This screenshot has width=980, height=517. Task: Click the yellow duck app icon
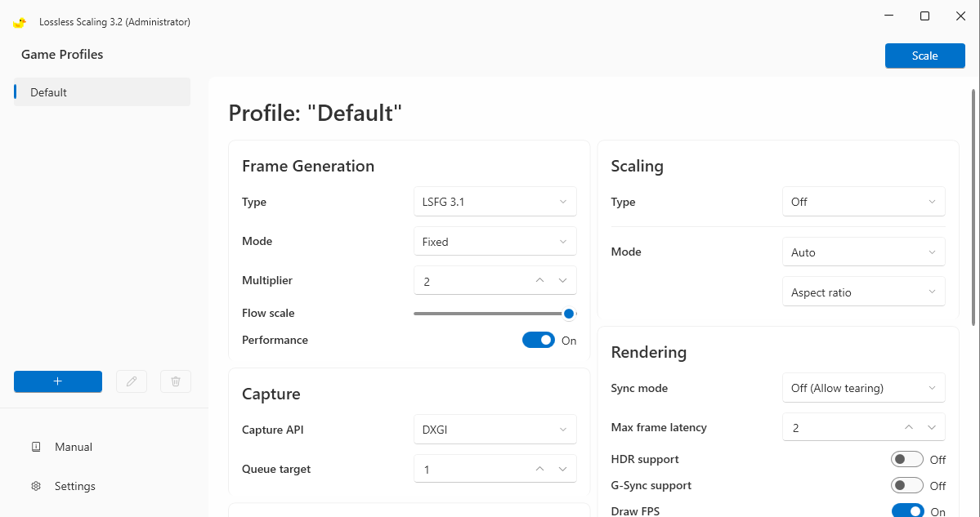pyautogui.click(x=20, y=23)
